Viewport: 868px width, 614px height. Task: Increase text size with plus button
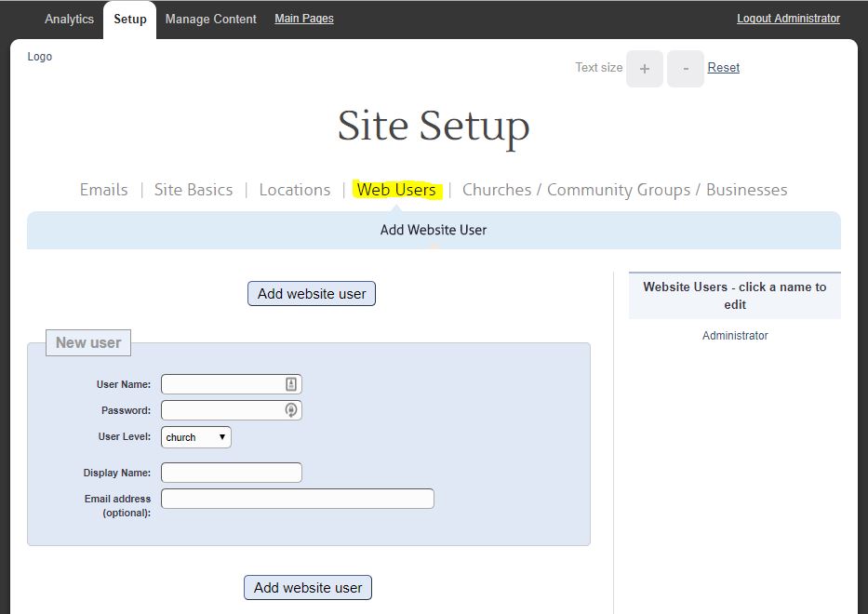[x=644, y=69]
